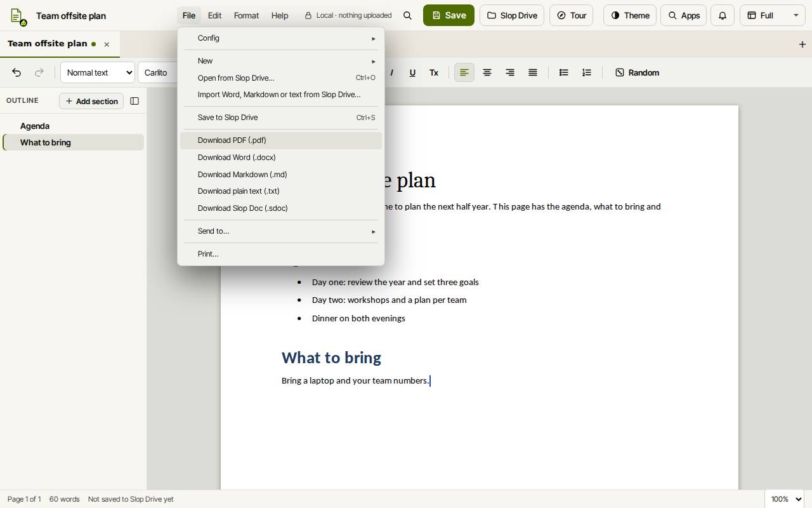Select Save to Slop Drive menu entry
812x508 pixels.
(x=281, y=117)
